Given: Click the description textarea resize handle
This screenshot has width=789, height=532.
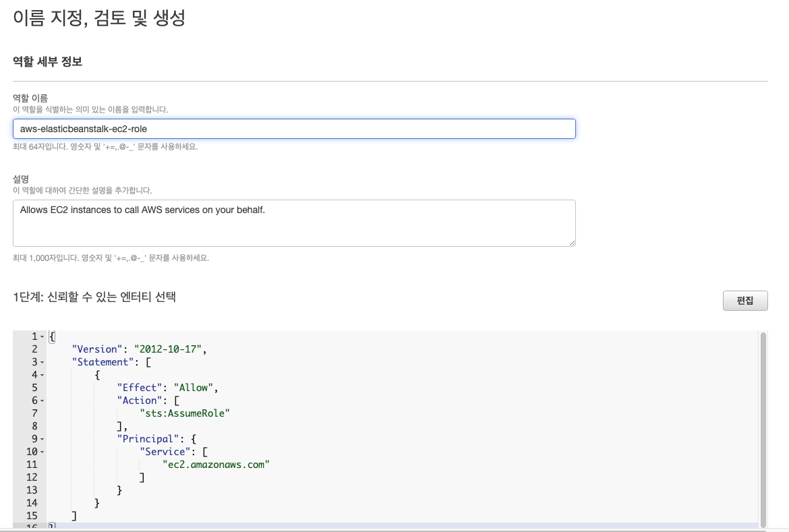Looking at the screenshot, I should [x=572, y=243].
